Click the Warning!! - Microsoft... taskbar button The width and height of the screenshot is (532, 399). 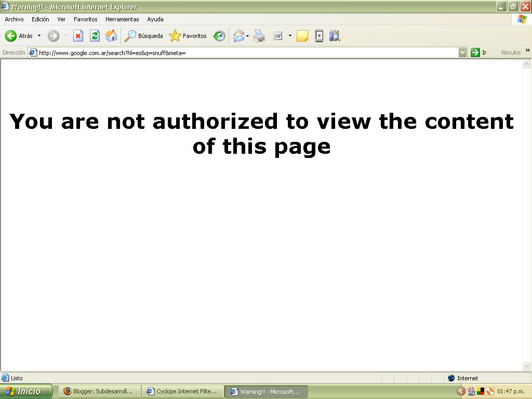coord(266,392)
